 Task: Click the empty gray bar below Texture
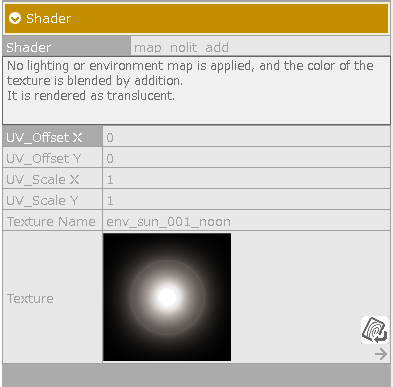pyautogui.click(x=196, y=375)
